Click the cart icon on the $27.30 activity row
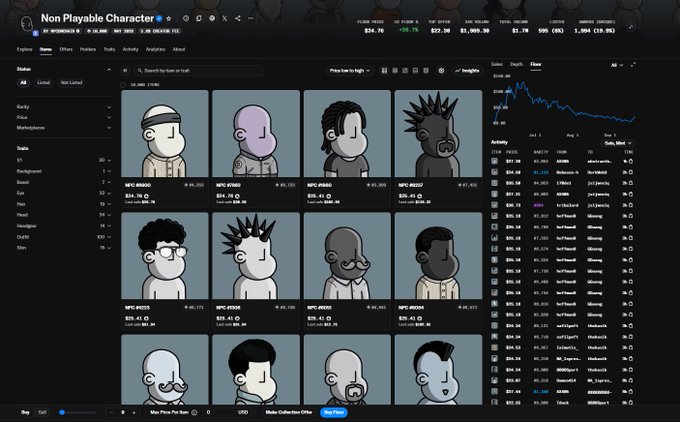Screen dimensions: 680x422 tap(631, 161)
